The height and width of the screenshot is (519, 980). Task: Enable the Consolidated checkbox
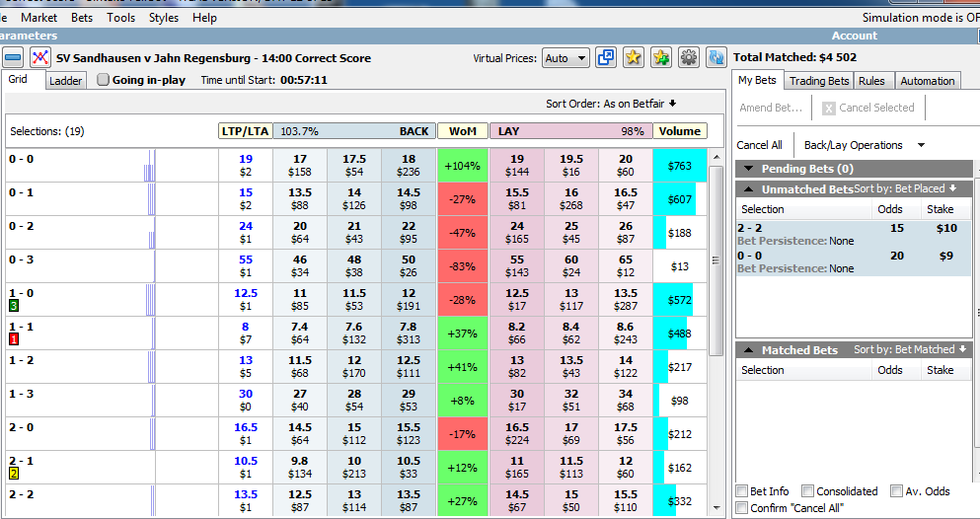(x=807, y=491)
